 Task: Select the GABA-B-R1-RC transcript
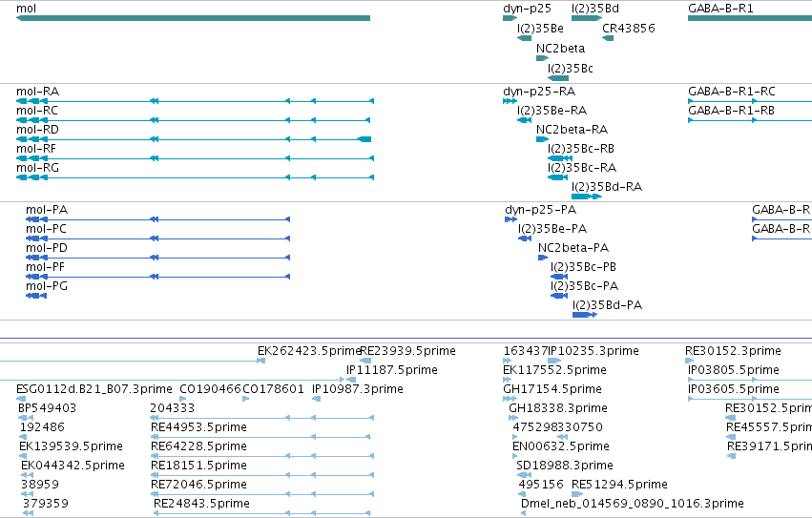pos(750,101)
